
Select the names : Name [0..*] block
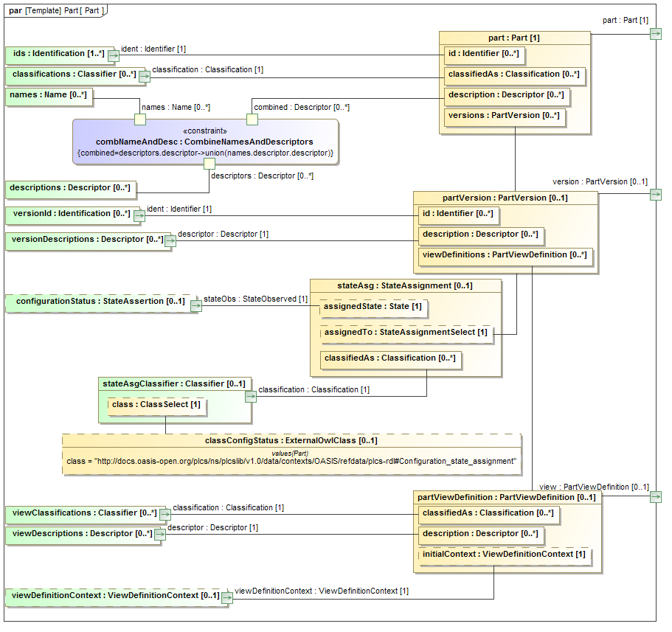tap(49, 96)
